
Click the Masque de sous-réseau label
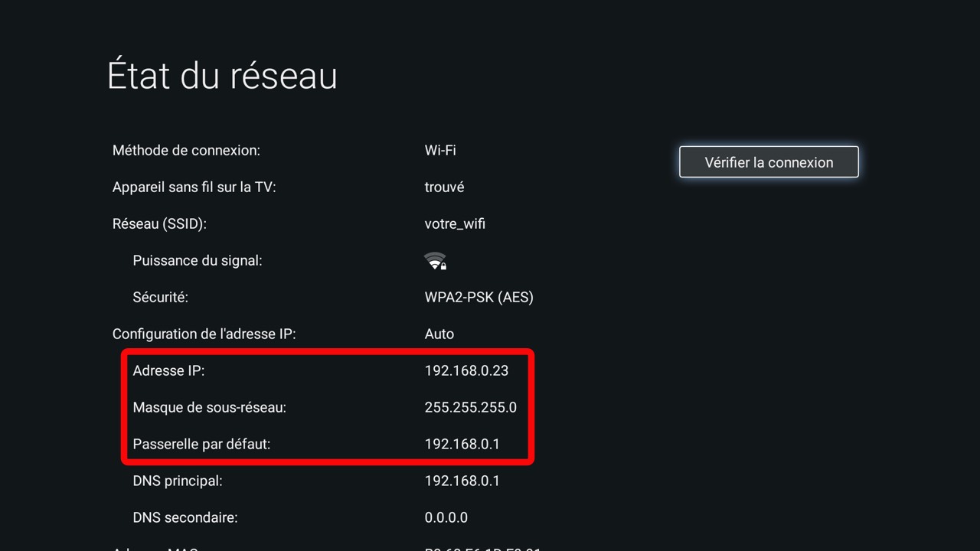tap(210, 408)
